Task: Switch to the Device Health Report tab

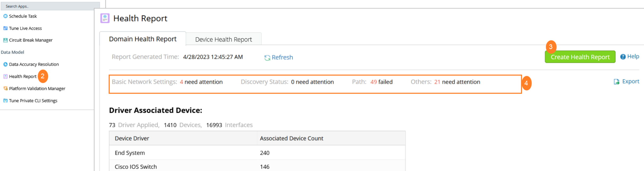Action: 223,39
